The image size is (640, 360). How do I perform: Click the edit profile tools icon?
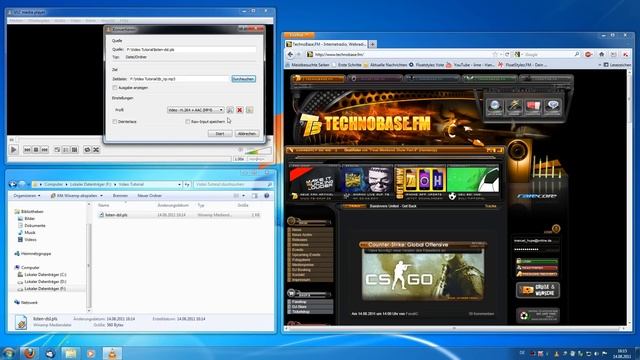click(x=230, y=110)
